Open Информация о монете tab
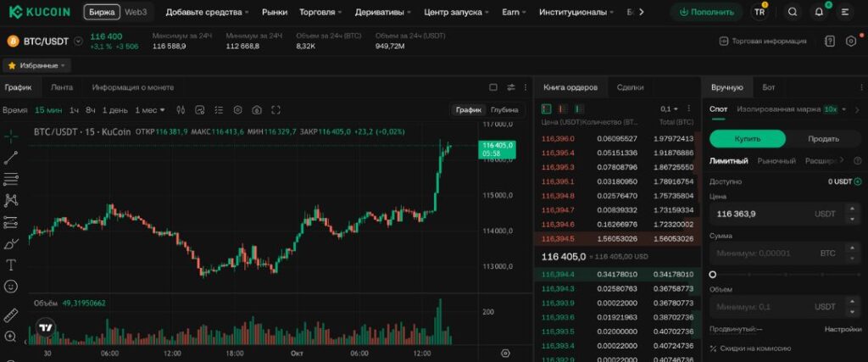868x362 pixels. point(133,87)
